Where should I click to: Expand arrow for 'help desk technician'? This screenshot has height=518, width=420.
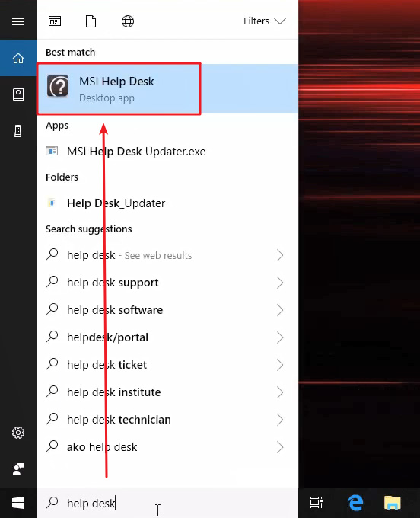(280, 420)
